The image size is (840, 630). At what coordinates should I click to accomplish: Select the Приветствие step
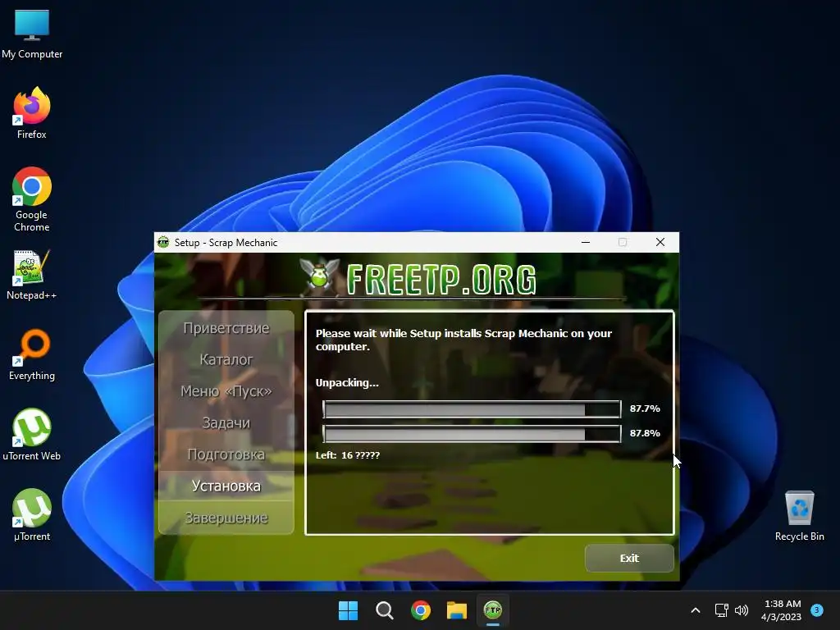point(226,328)
